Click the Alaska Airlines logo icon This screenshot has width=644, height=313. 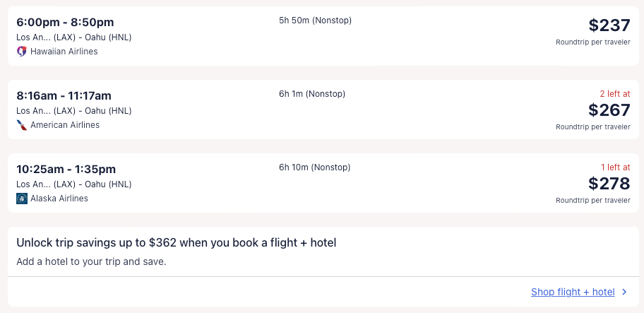click(22, 199)
